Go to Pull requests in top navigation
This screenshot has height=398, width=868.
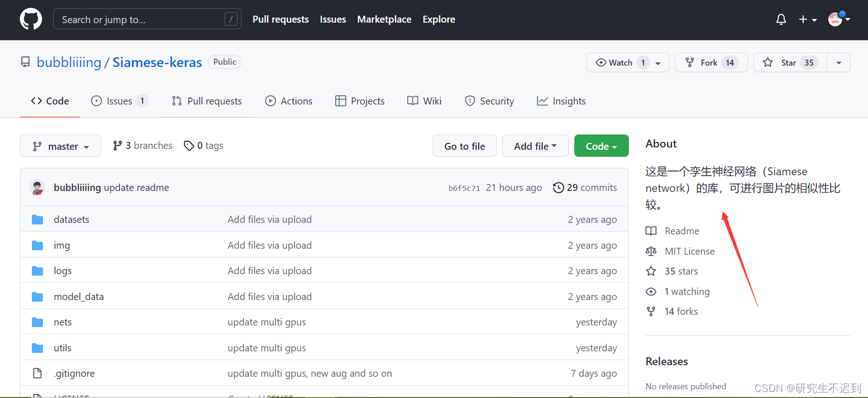click(280, 19)
